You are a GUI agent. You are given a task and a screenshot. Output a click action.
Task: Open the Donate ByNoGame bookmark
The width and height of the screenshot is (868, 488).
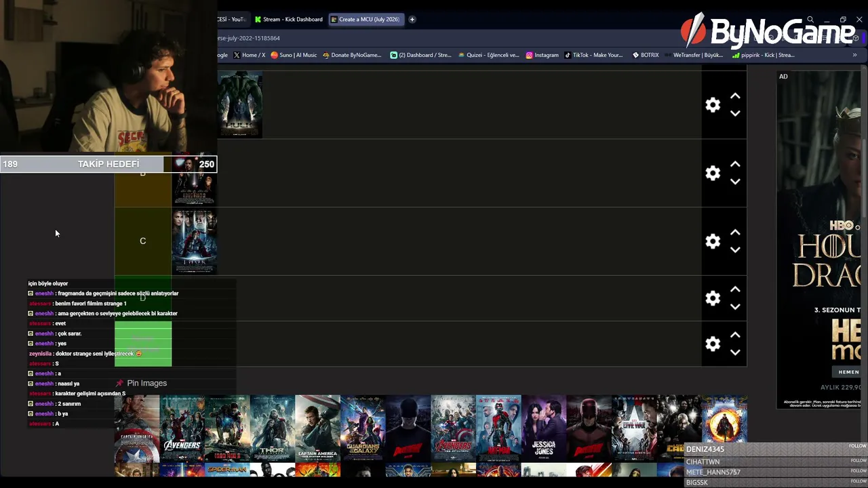click(352, 55)
